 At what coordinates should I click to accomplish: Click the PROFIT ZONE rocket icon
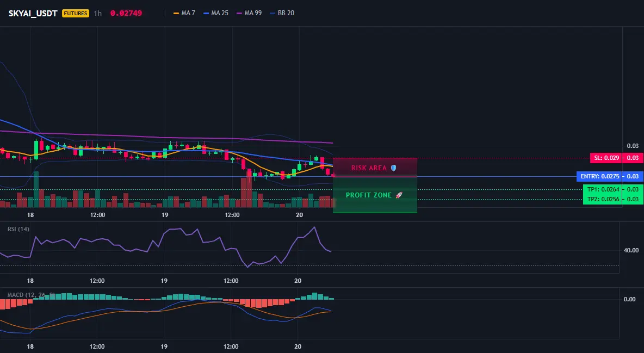399,195
